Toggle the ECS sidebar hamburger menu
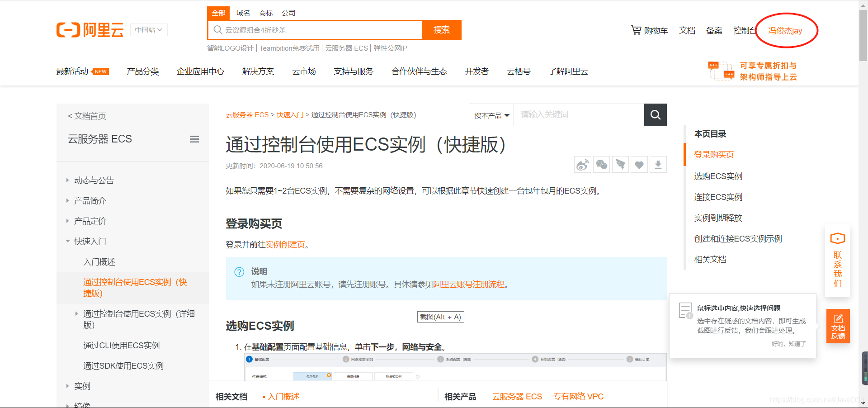Image resolution: width=868 pixels, height=408 pixels. [x=194, y=139]
